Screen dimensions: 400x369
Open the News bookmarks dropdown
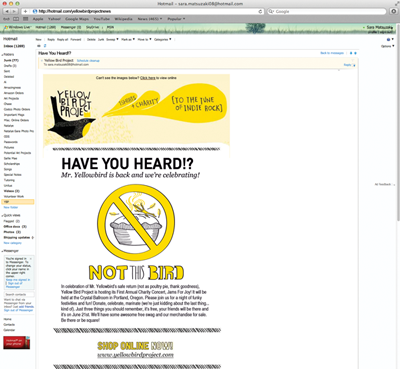point(150,19)
